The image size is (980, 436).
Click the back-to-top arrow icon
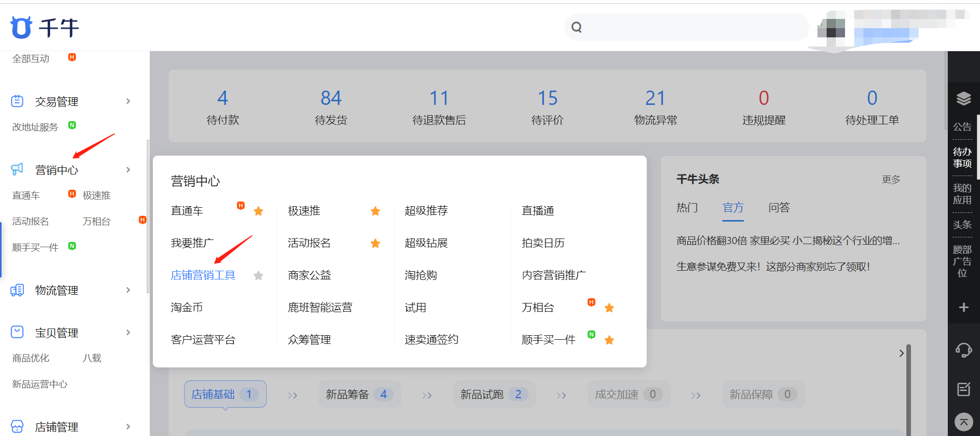click(964, 422)
